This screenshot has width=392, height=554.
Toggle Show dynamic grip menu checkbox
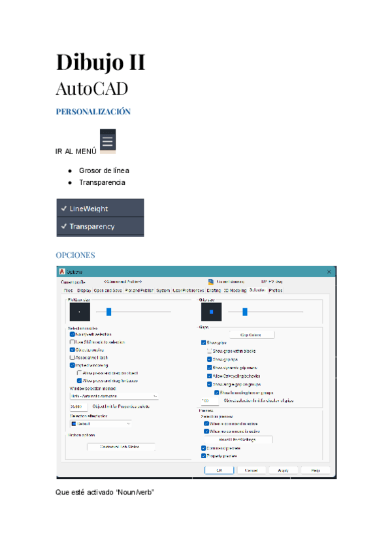click(x=209, y=368)
